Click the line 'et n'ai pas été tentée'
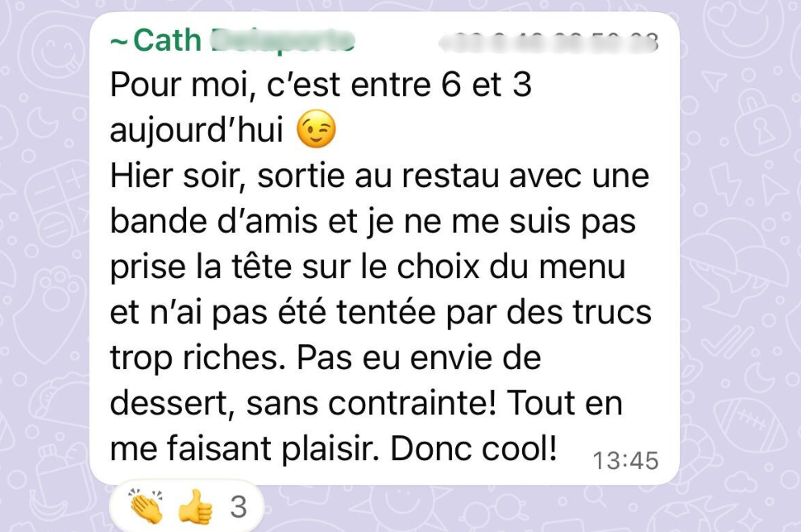Image resolution: width=801 pixels, height=532 pixels. coord(380,313)
